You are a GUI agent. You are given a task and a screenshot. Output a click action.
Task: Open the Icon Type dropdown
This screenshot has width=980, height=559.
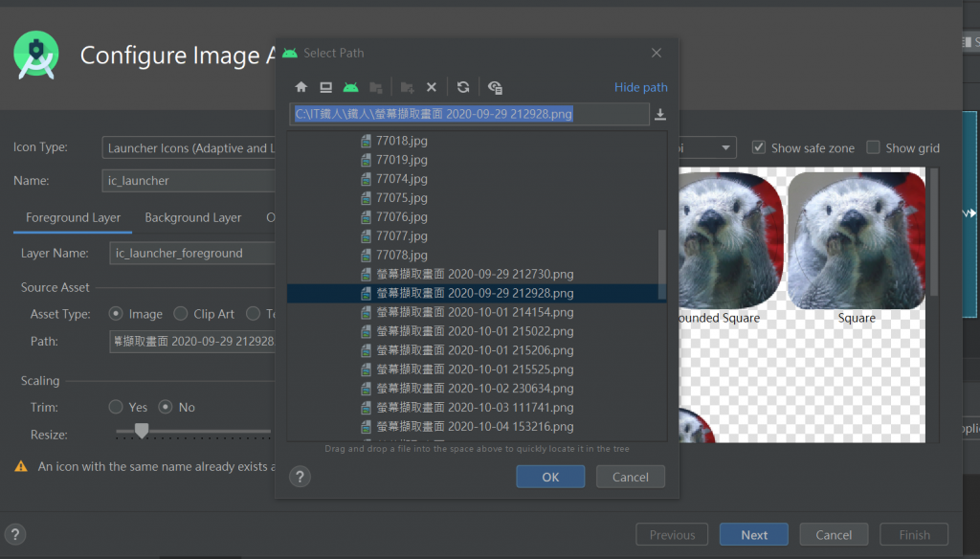[189, 148]
